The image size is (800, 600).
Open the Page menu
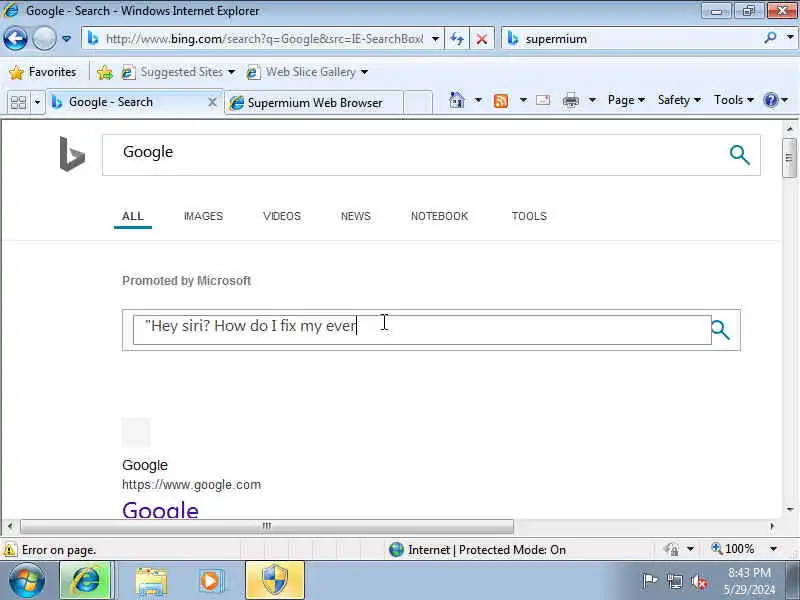pos(626,100)
